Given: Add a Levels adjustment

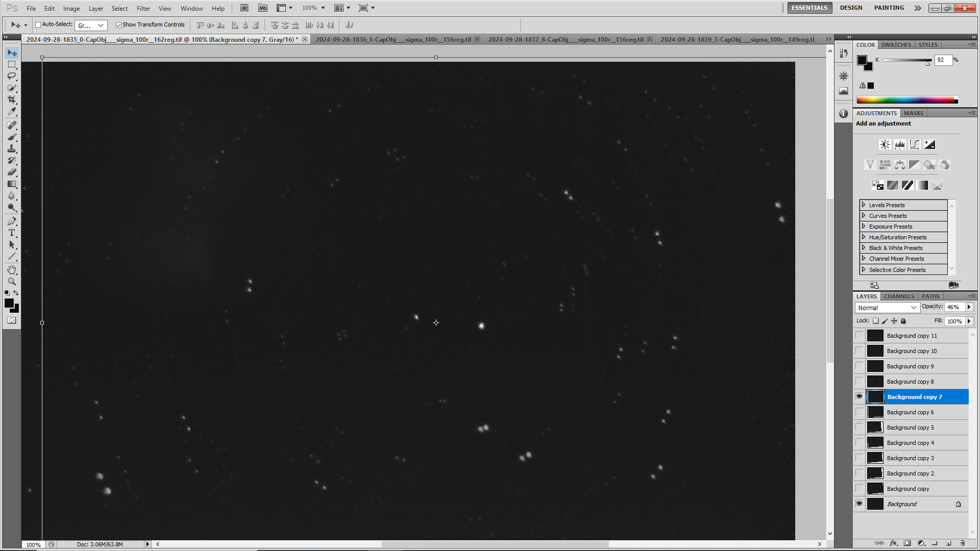Looking at the screenshot, I should (x=900, y=144).
